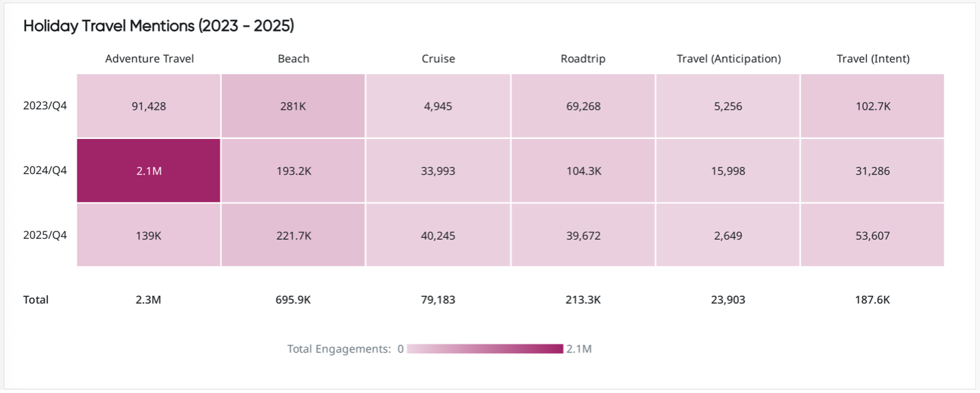Select the Cruise column header

[438, 59]
